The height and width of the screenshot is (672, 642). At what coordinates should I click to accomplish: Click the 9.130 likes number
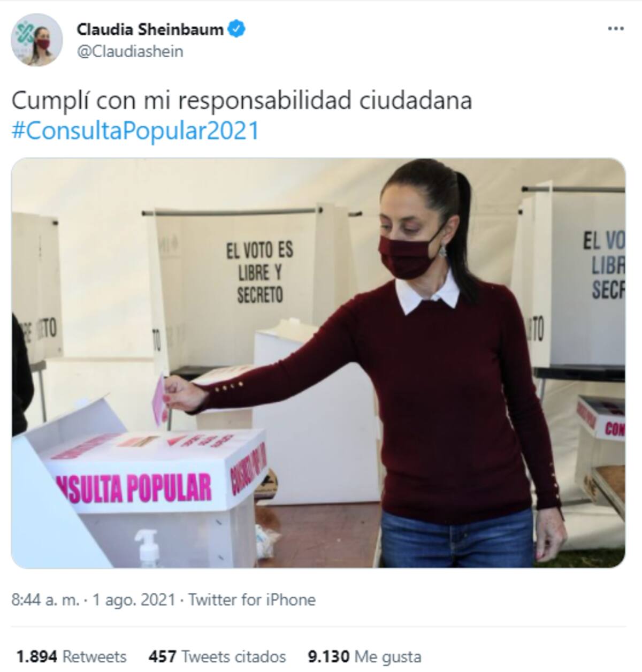[329, 656]
